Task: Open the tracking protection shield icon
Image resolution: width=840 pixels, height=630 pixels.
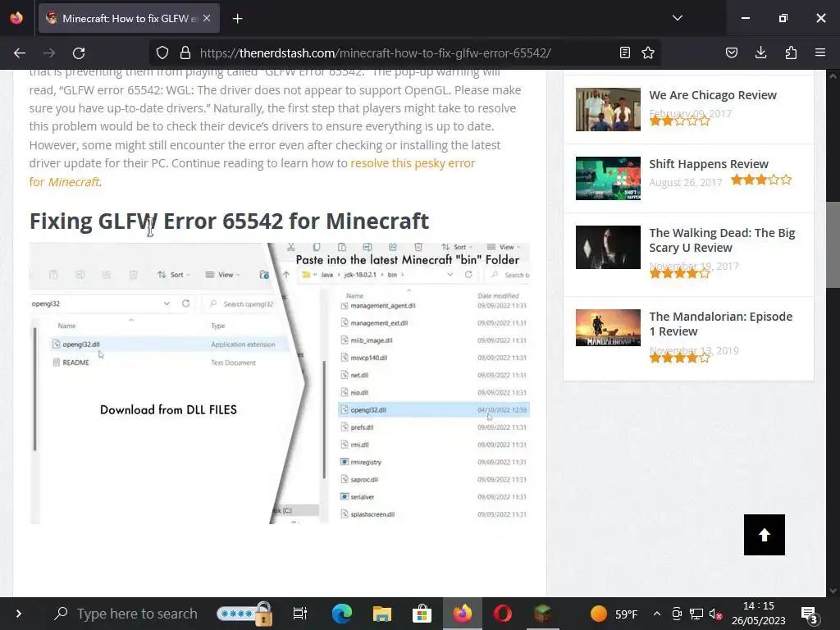Action: [162, 52]
